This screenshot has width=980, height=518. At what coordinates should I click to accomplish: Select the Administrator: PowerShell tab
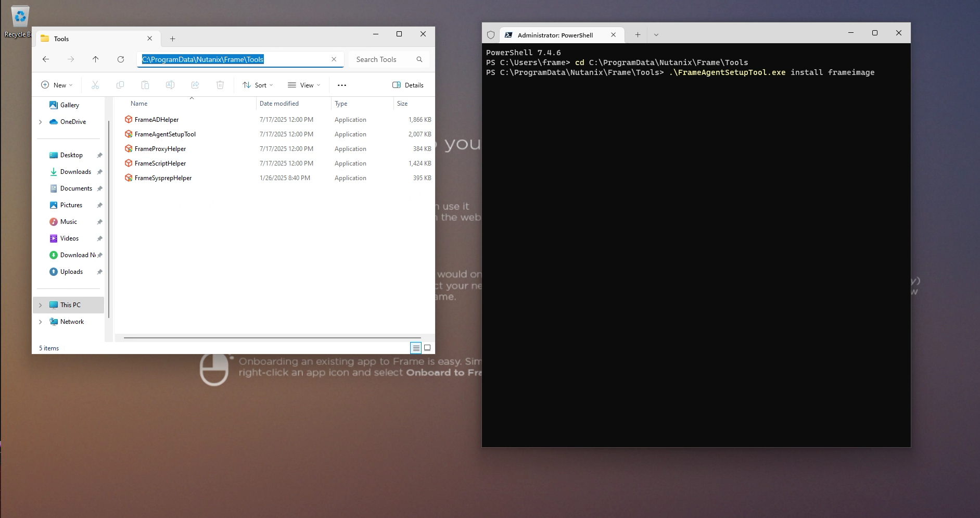(554, 35)
